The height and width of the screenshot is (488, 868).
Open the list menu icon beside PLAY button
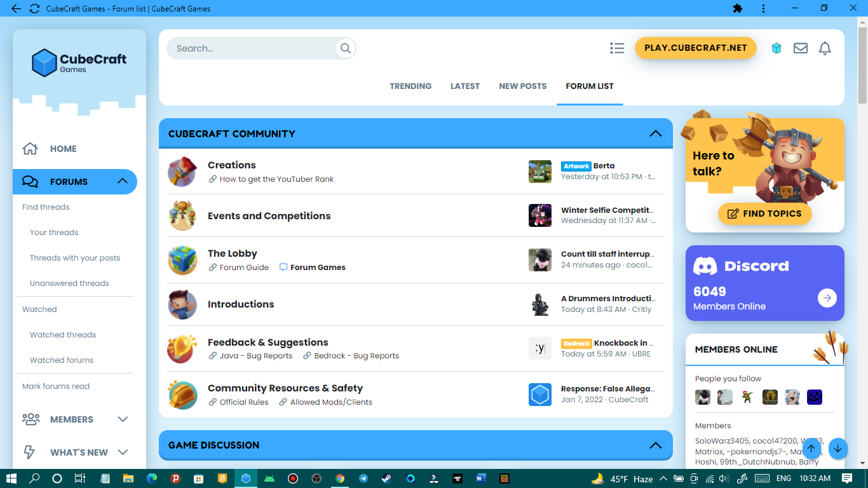pos(617,48)
